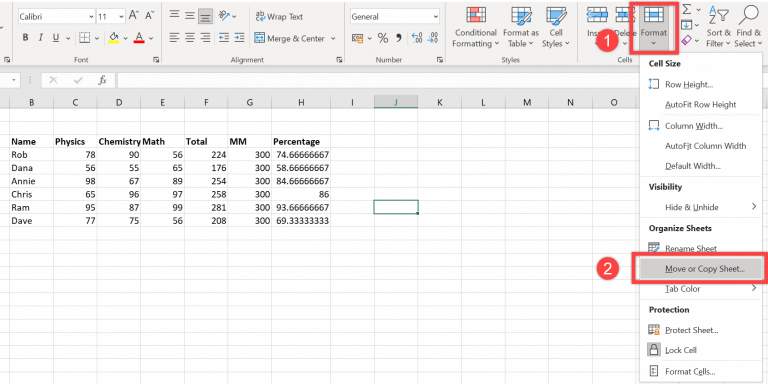The image size is (768, 384).
Task: Open Number format dialog launcher
Action: [x=439, y=60]
